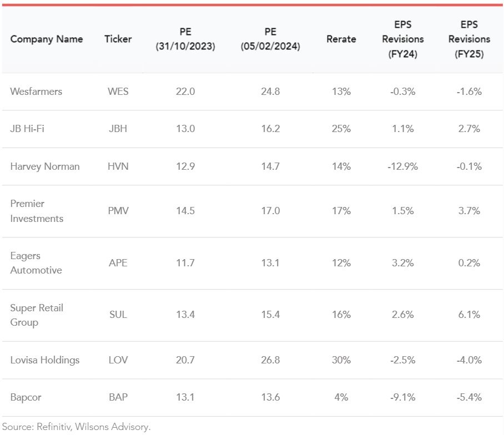Click the EPS Revisions (FY25) header

[x=469, y=39]
